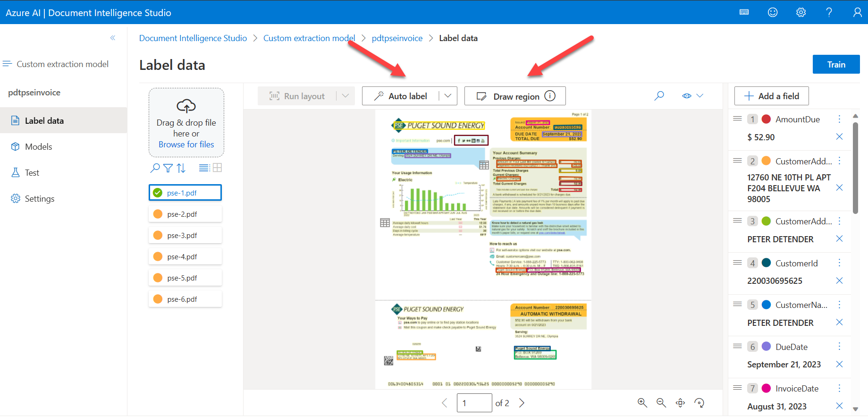The width and height of the screenshot is (868, 417).
Task: Open the more options menu for InvoiceDate
Action: [839, 388]
